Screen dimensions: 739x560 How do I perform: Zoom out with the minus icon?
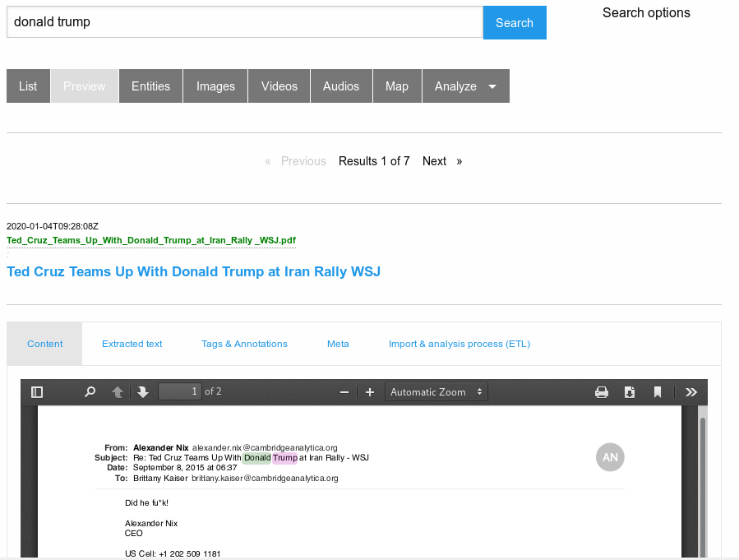[344, 392]
